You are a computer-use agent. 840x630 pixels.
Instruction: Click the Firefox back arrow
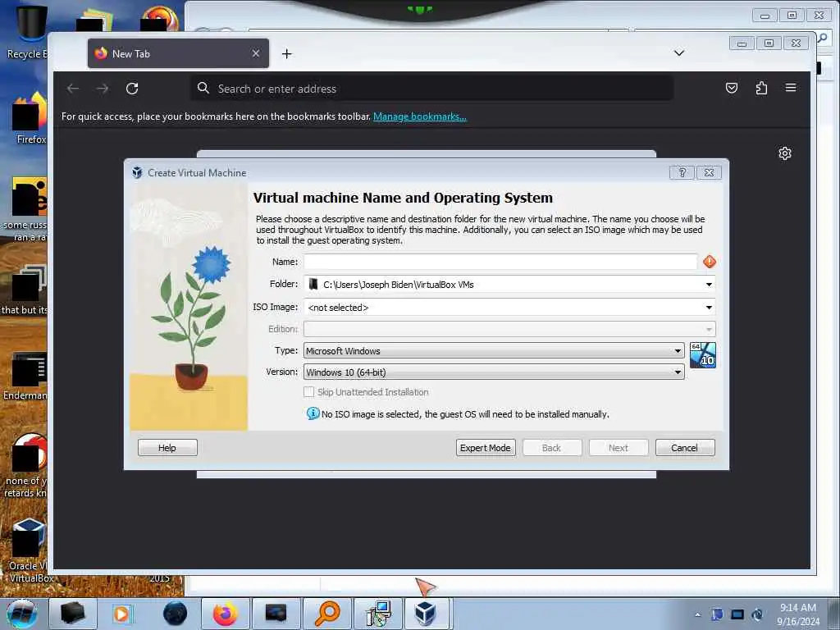[x=73, y=89]
